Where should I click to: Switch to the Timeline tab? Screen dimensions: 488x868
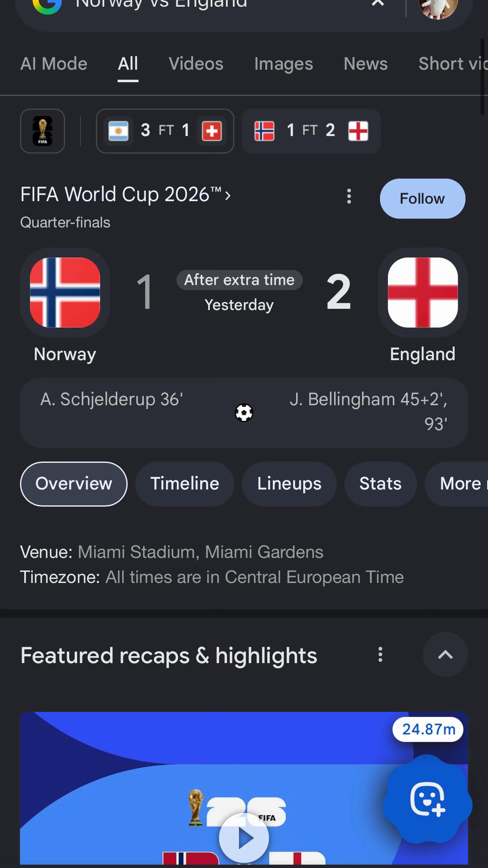(x=185, y=484)
